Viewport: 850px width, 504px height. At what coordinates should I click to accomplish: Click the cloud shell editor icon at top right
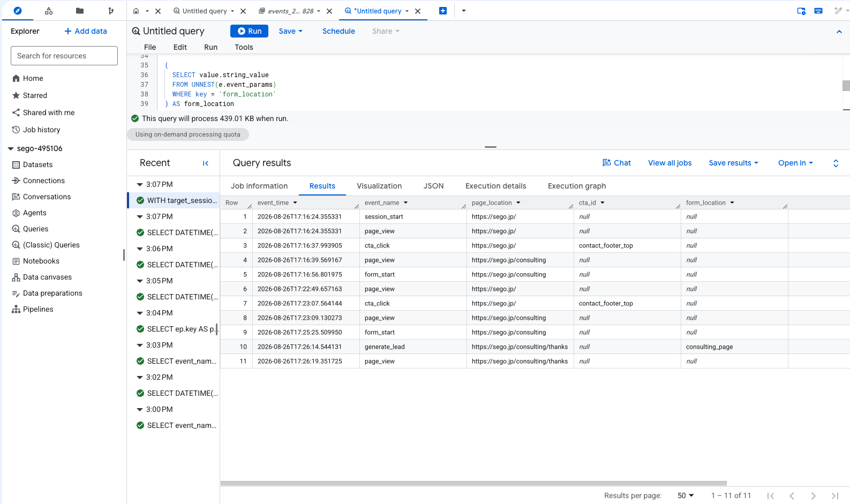(801, 11)
